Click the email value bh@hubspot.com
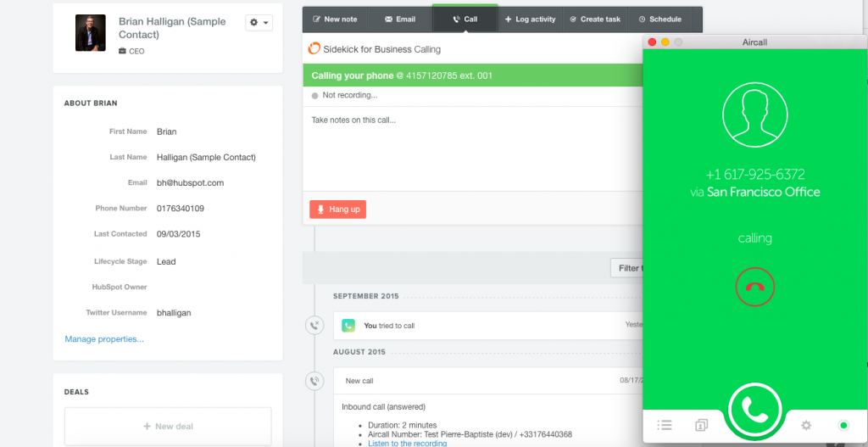 pos(190,183)
